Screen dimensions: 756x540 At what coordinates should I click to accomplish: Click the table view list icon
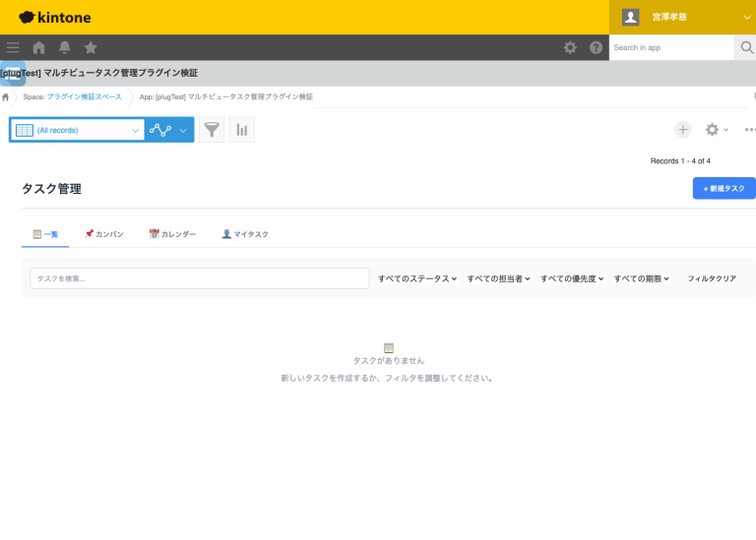pos(25,130)
